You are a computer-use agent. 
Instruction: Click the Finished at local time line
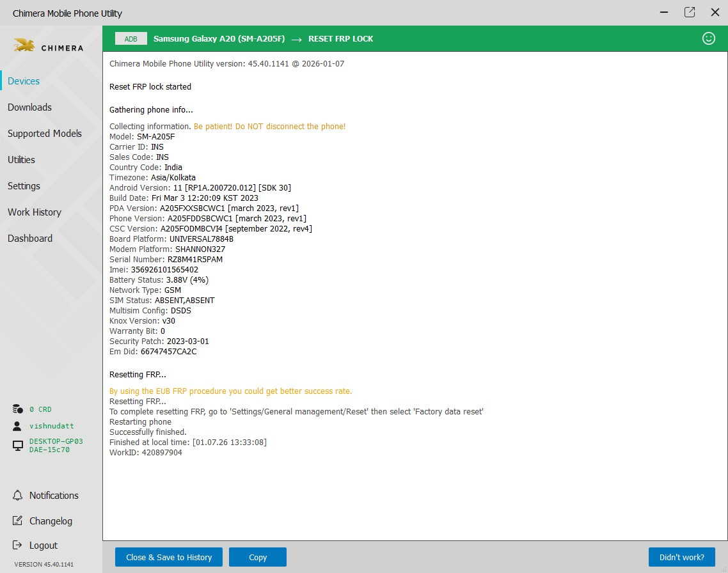tap(188, 442)
